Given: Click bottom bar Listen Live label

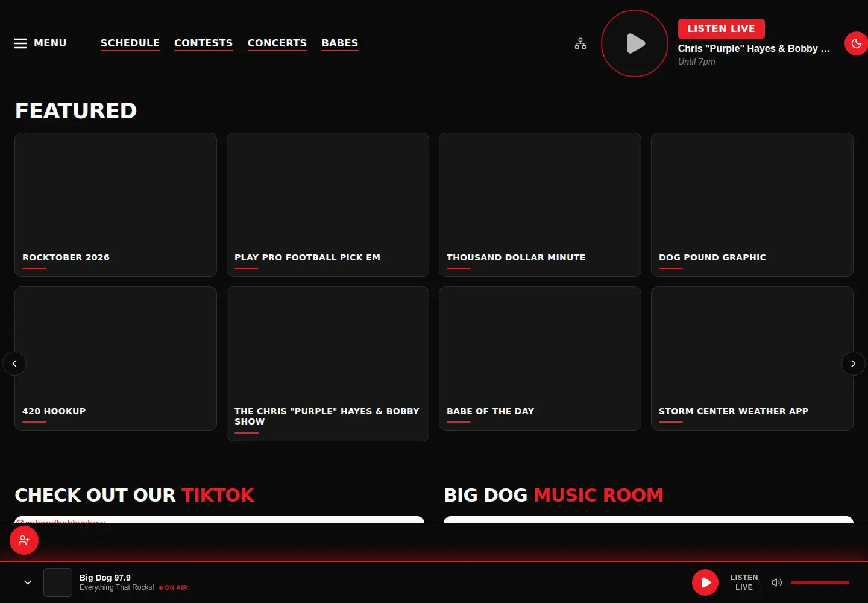Looking at the screenshot, I should (x=744, y=582).
